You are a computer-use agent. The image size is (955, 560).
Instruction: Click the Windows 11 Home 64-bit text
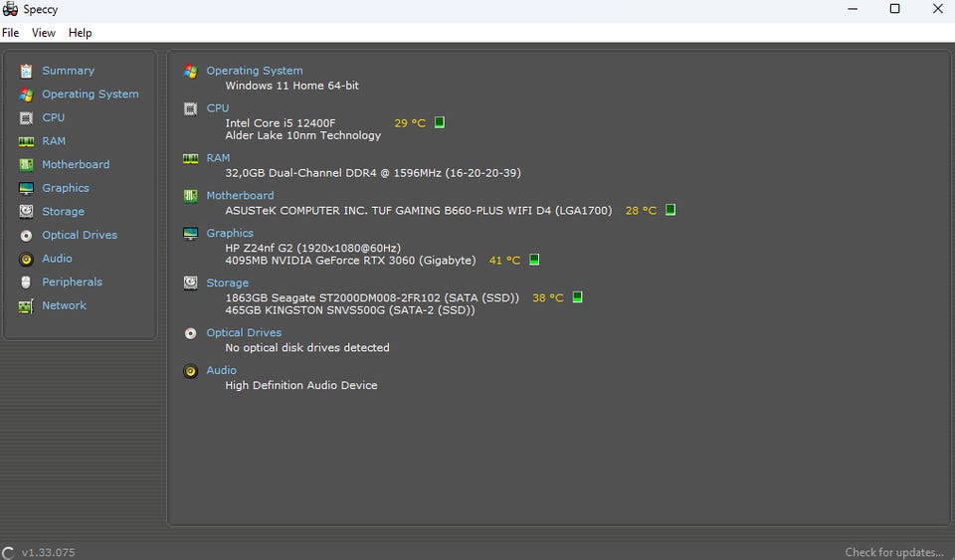291,86
